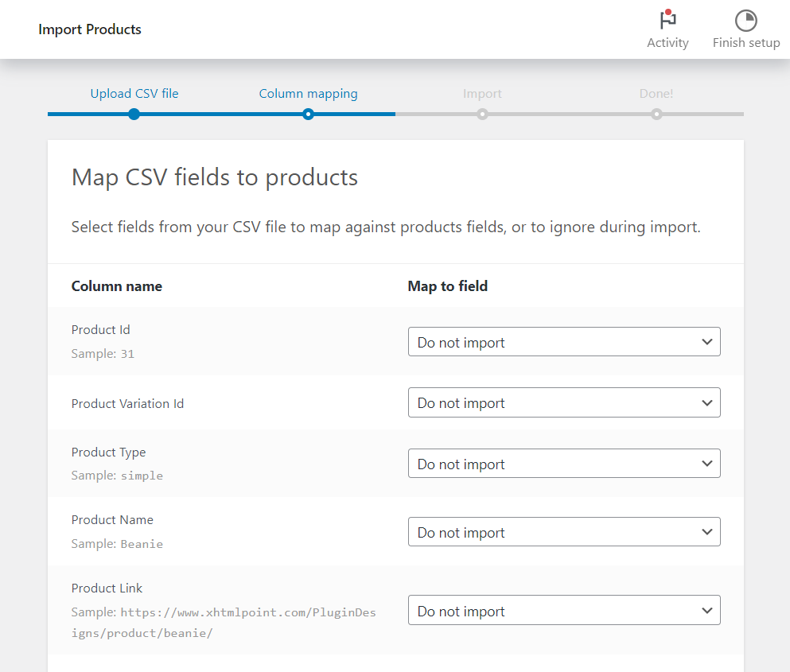Viewport: 790px width, 672px height.
Task: Click the Import Products page title
Action: (x=90, y=29)
